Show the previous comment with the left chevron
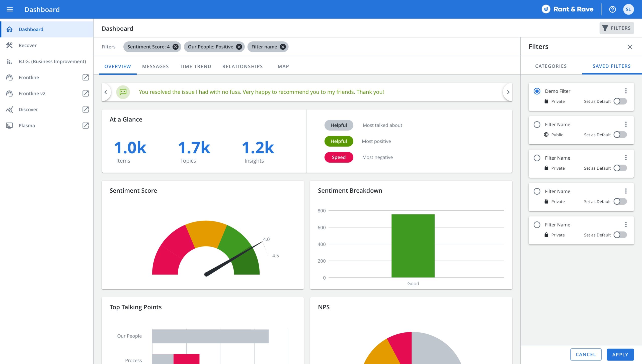The width and height of the screenshot is (642, 364). coord(106,92)
